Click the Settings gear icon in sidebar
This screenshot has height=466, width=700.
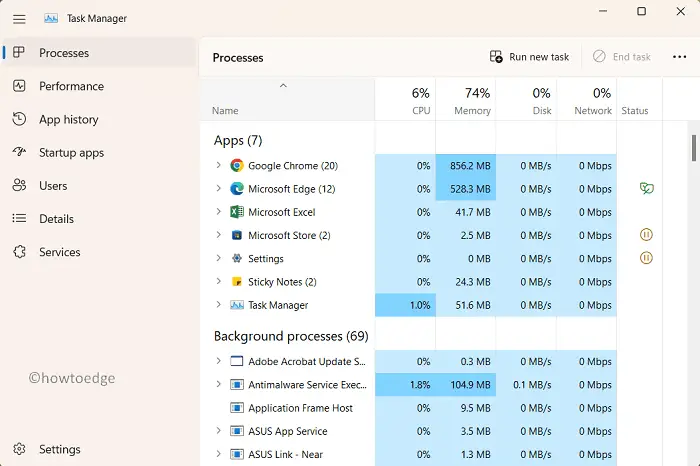tap(19, 449)
